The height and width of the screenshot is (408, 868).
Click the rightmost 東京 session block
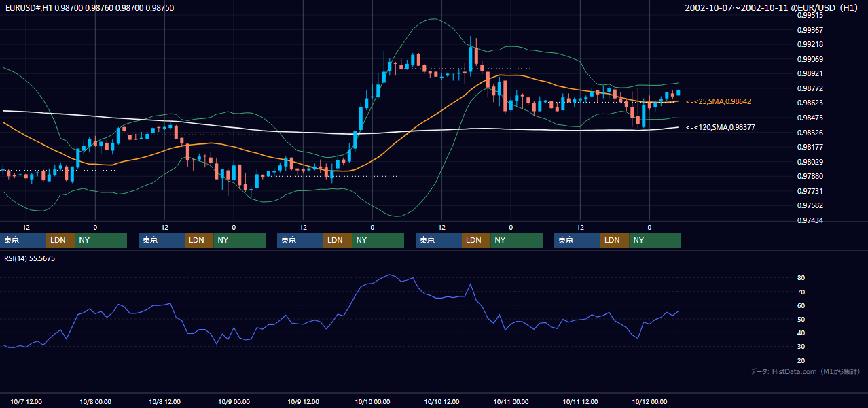point(577,240)
